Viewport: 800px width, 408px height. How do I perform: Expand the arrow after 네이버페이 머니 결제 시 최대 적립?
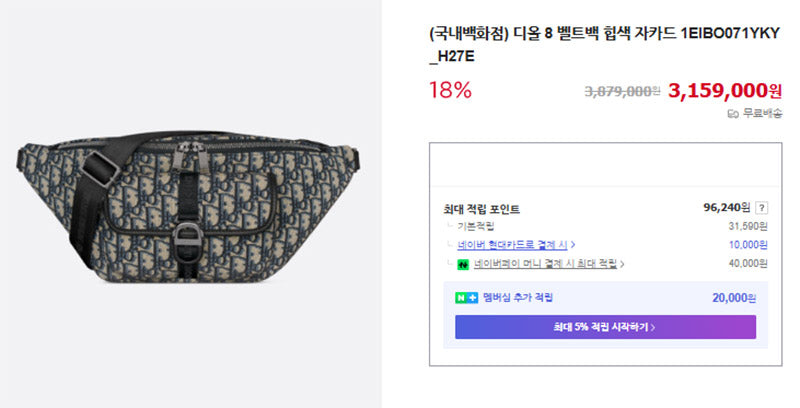(622, 264)
